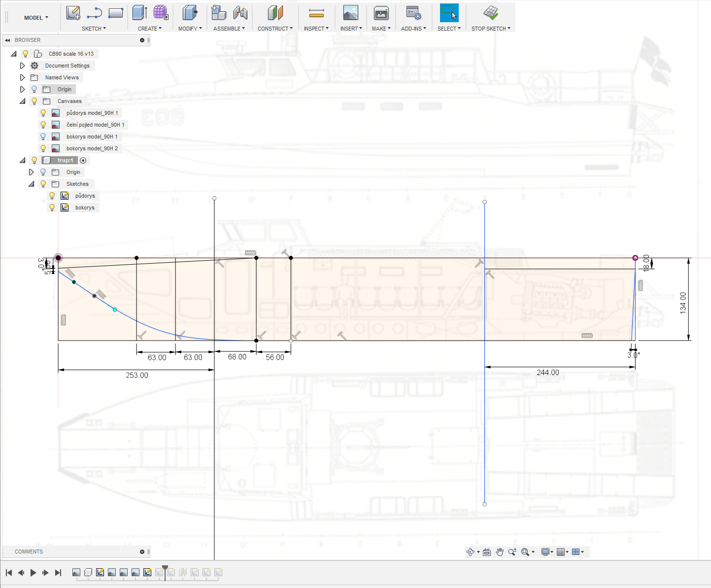The width and height of the screenshot is (711, 588).
Task: Click the Create Sketch tool icon
Action: click(73, 13)
